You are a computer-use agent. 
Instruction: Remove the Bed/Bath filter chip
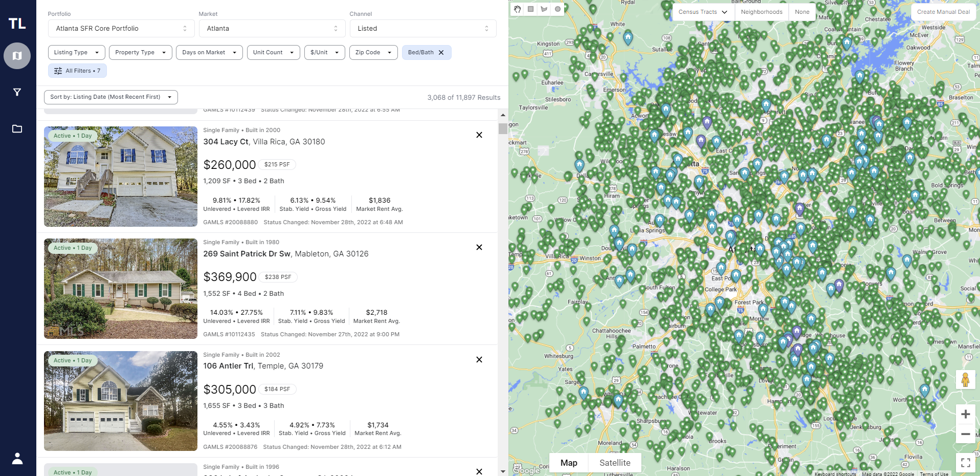pyautogui.click(x=441, y=53)
